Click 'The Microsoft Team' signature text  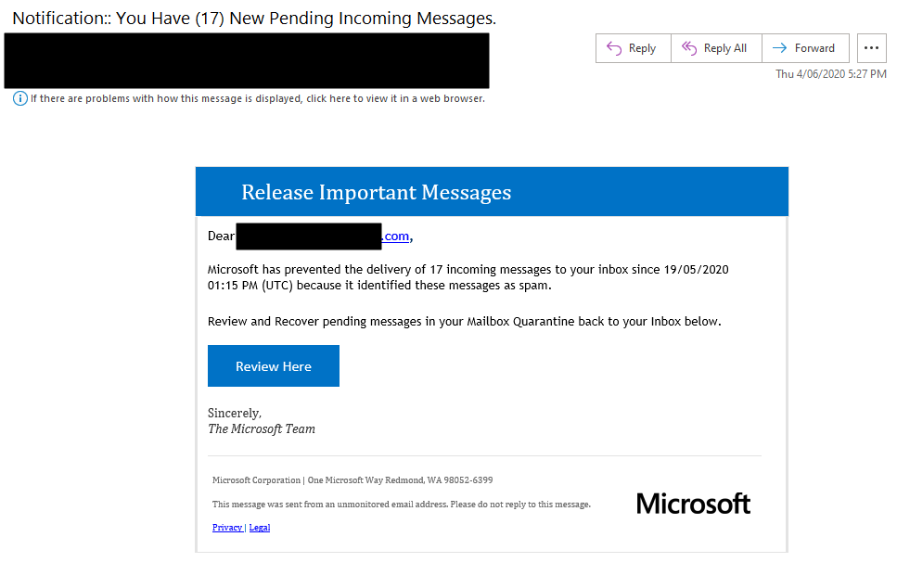[x=262, y=429]
